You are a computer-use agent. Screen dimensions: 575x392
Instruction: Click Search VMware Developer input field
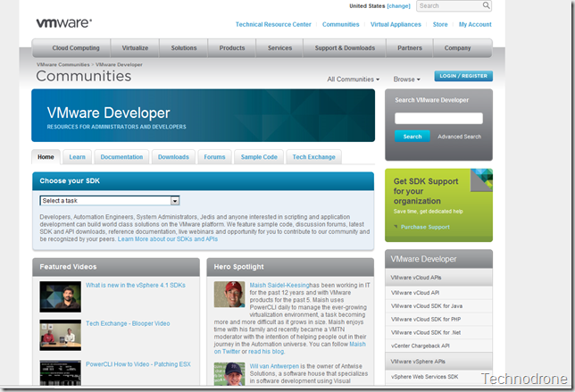pos(438,119)
